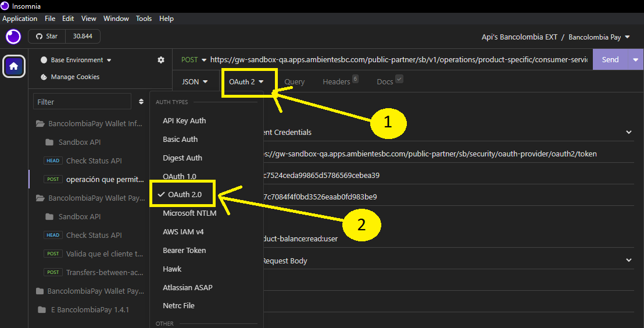This screenshot has width=644, height=328.
Task: Open the Send options arrow
Action: 635,59
